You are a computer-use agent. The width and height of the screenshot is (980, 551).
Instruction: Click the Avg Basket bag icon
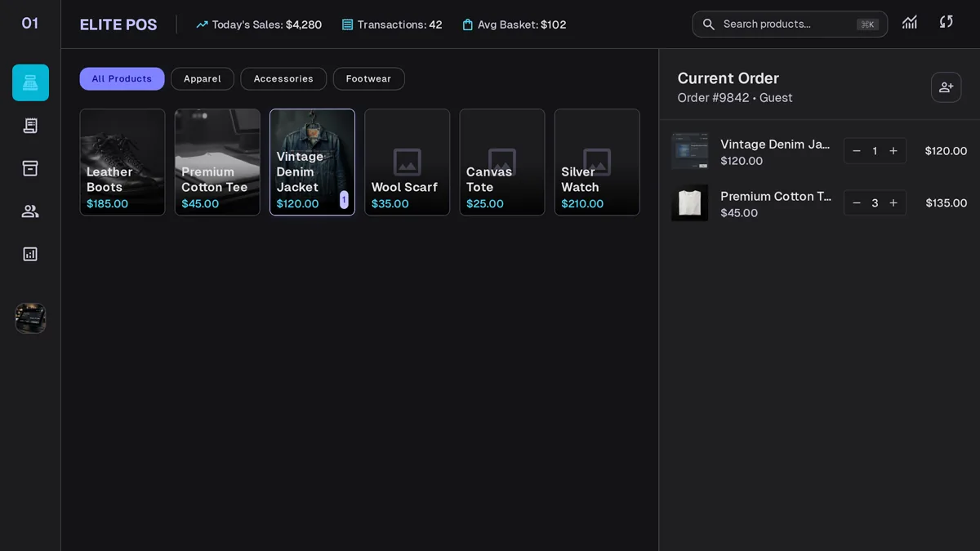468,24
